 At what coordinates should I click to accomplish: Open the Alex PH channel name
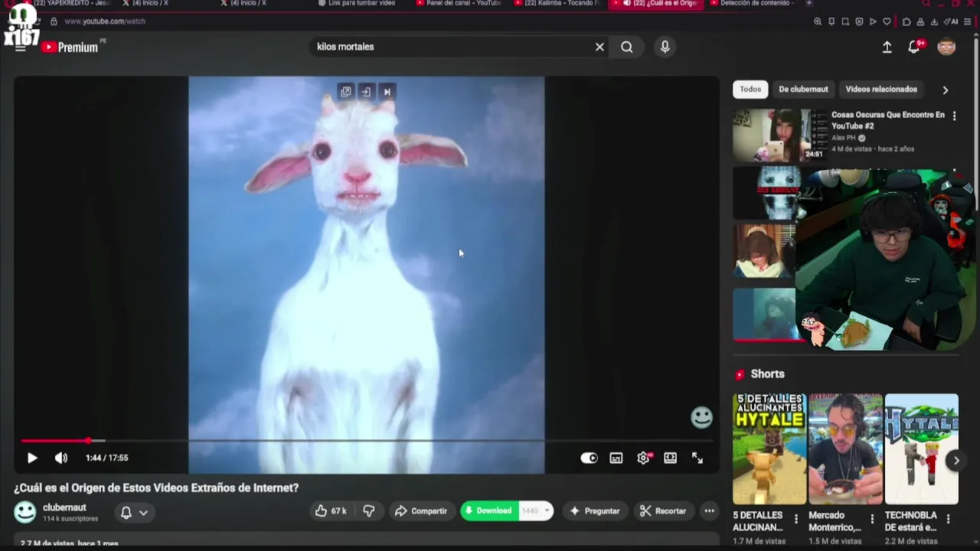tap(843, 139)
